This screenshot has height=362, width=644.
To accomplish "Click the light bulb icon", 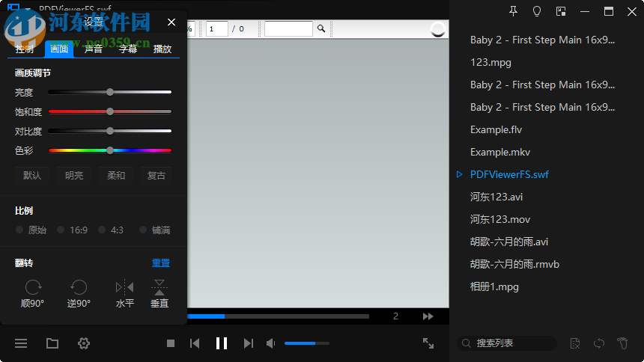I will coord(537,11).
